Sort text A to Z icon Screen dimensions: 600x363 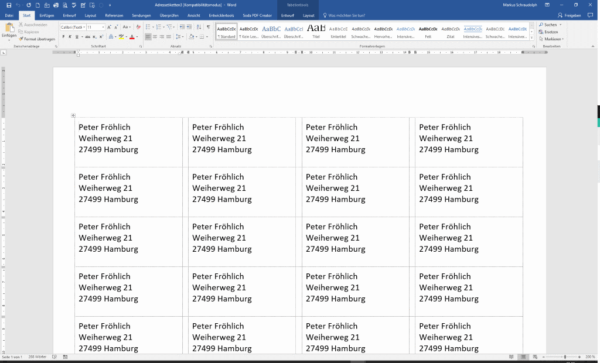click(199, 27)
